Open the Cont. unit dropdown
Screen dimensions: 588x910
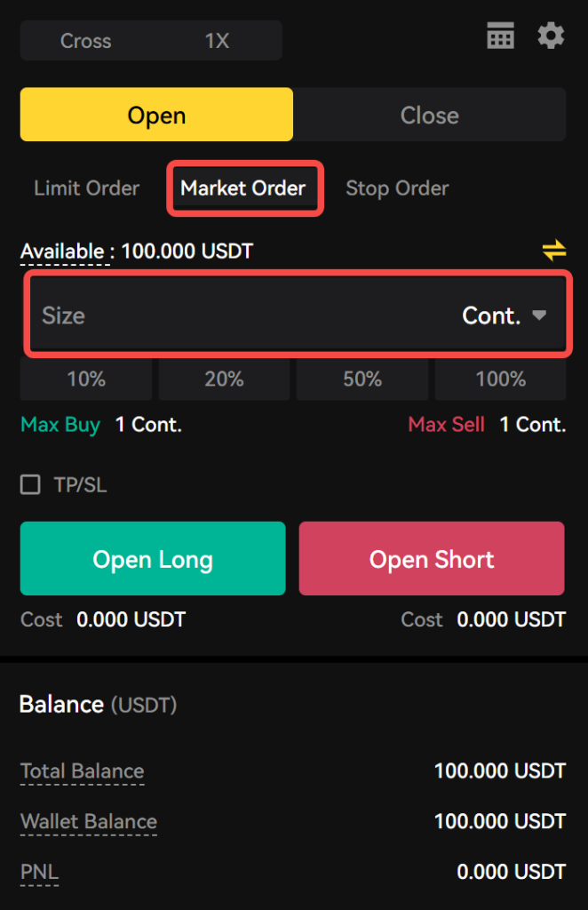[506, 315]
